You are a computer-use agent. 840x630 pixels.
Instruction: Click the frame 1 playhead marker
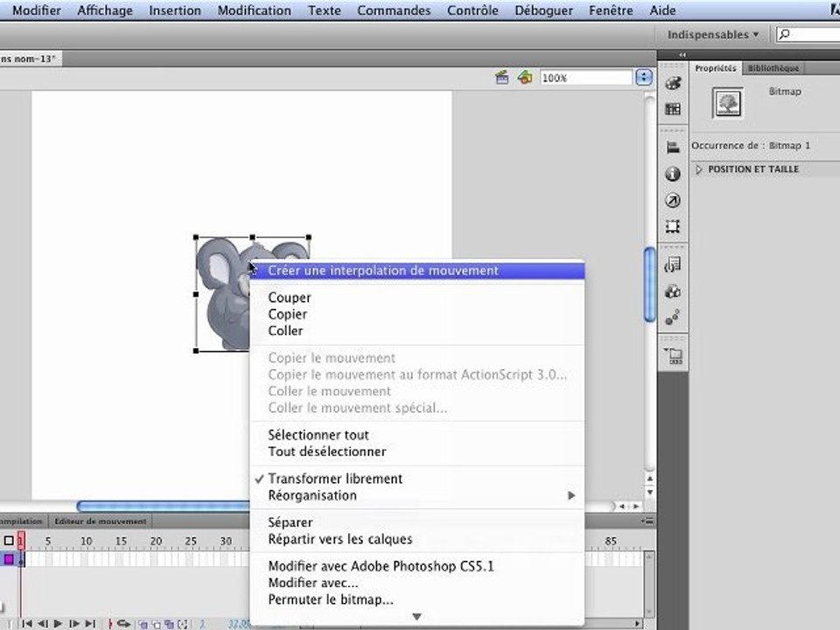point(21,541)
